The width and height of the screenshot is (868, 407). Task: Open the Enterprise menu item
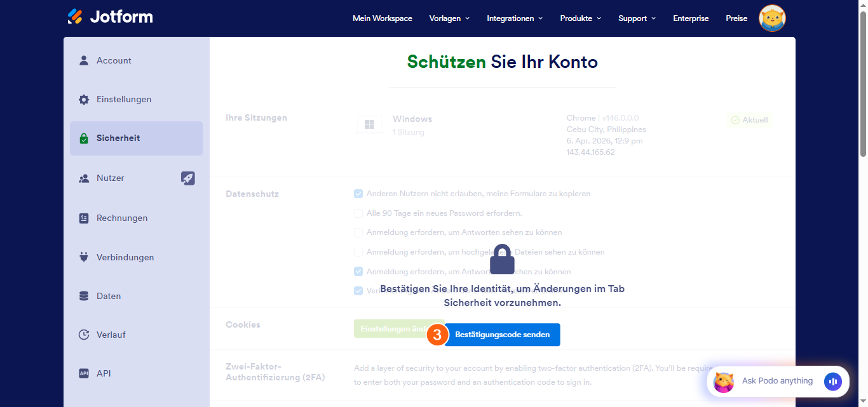691,18
